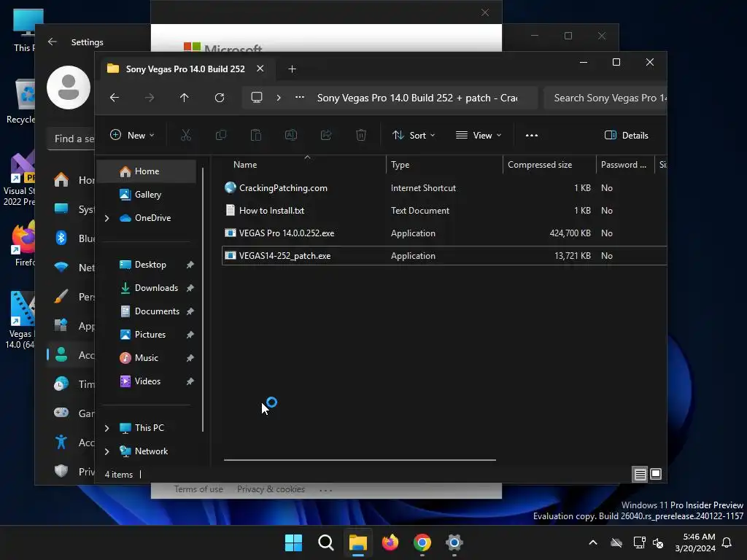The image size is (747, 560).
Task: Click the horizontal scrollbar in file list
Action: [x=360, y=460]
